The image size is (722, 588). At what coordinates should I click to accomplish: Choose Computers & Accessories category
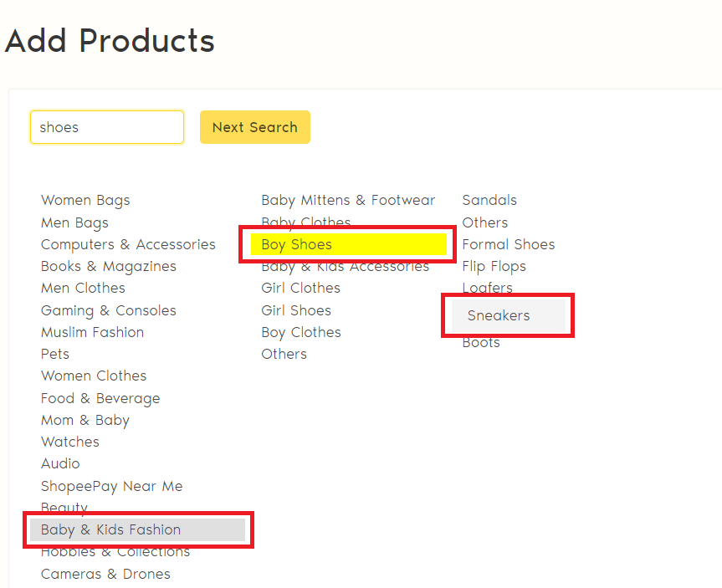128,244
